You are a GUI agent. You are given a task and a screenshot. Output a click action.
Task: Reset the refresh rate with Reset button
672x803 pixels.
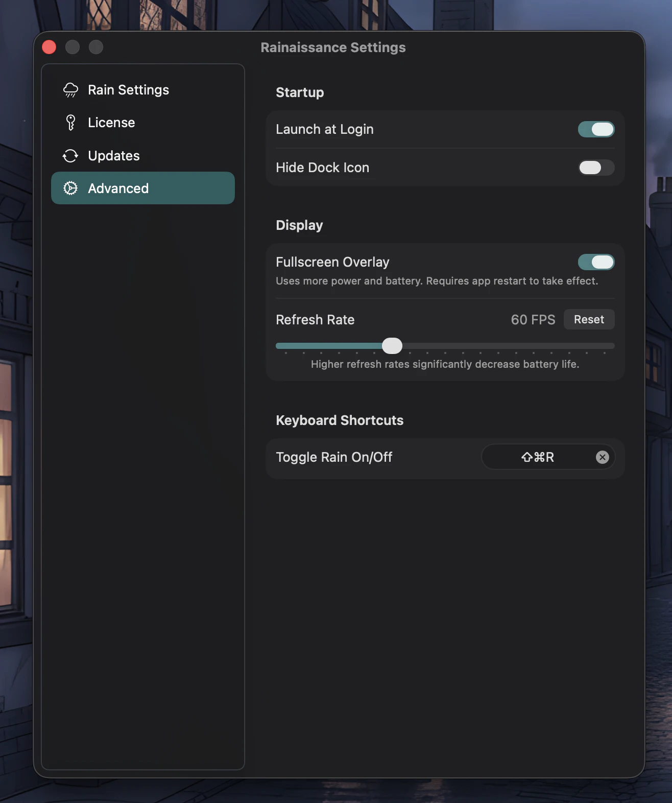pyautogui.click(x=589, y=319)
